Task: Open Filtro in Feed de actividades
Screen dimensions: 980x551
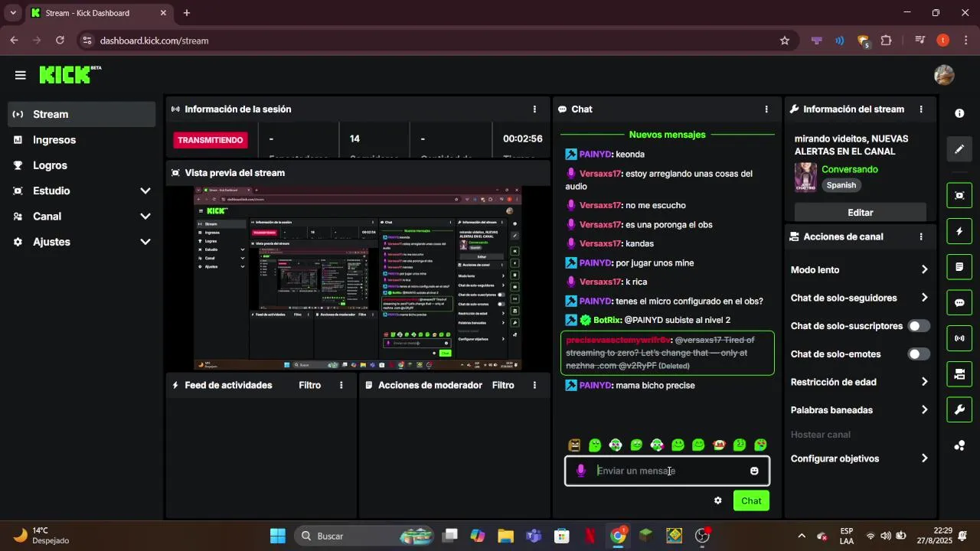Action: 310,385
